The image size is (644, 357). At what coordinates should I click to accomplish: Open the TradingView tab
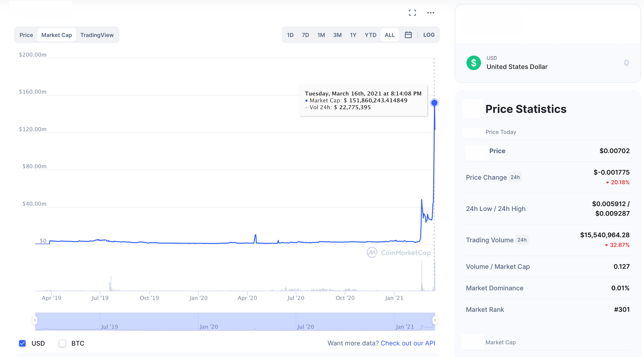[x=97, y=35]
